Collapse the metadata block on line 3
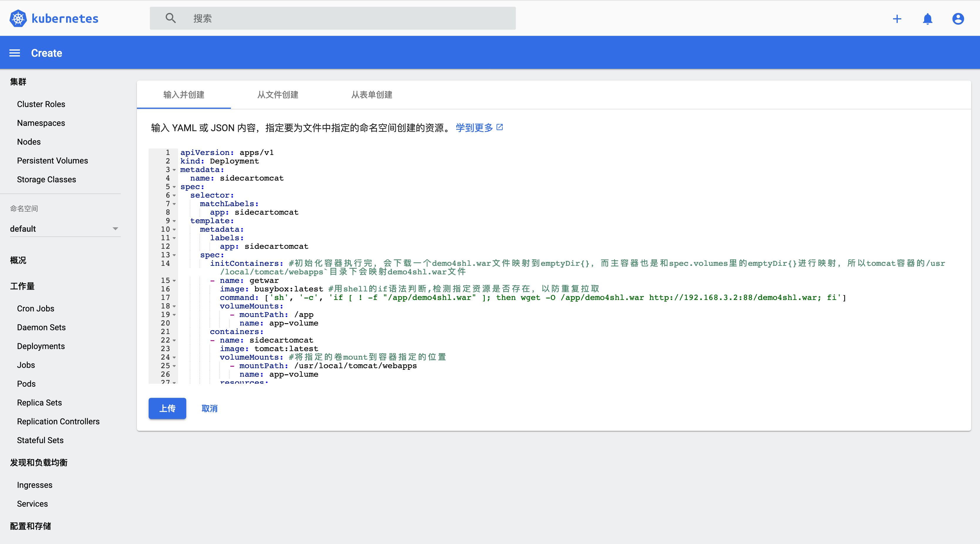Image resolution: width=980 pixels, height=544 pixels. pos(174,170)
